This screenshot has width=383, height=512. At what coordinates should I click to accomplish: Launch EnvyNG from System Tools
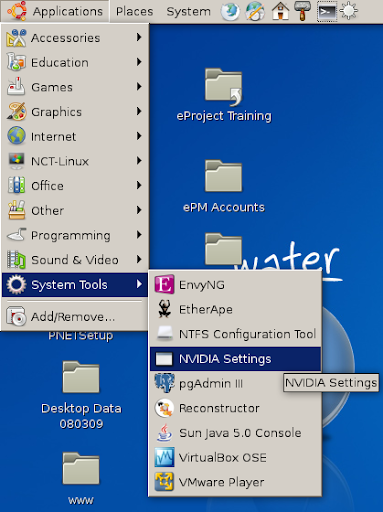235,285
